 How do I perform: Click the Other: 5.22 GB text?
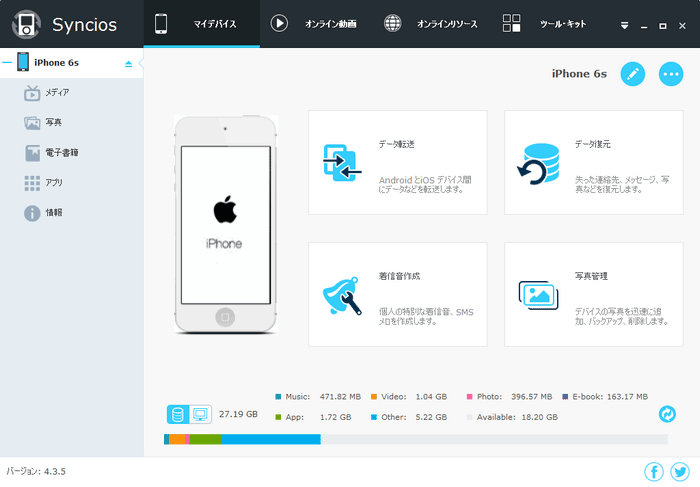[414, 417]
